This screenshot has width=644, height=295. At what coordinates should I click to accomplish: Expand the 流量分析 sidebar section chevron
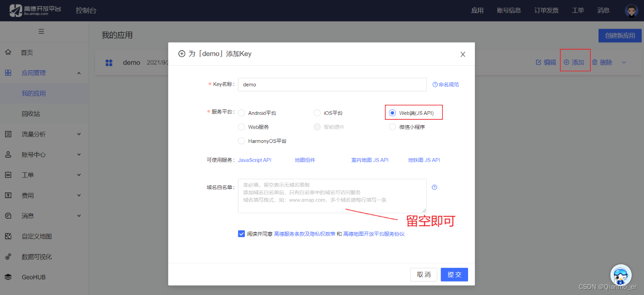pos(79,134)
